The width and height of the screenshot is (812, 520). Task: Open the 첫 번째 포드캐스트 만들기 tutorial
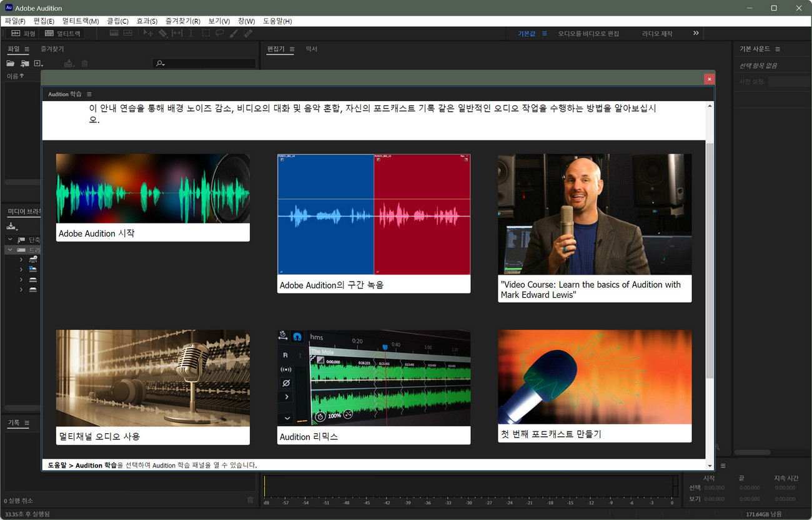click(x=595, y=386)
